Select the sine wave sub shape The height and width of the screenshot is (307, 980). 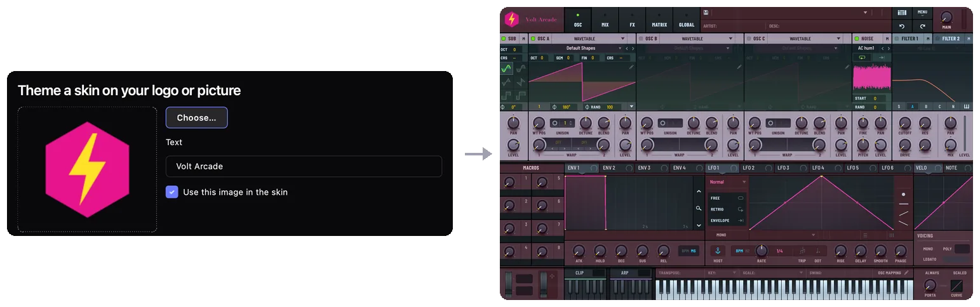click(x=506, y=67)
